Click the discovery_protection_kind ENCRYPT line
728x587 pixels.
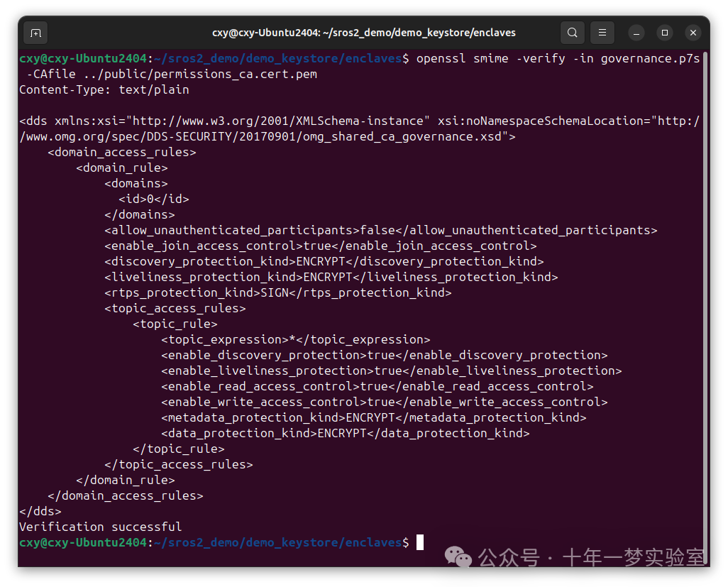coord(324,261)
